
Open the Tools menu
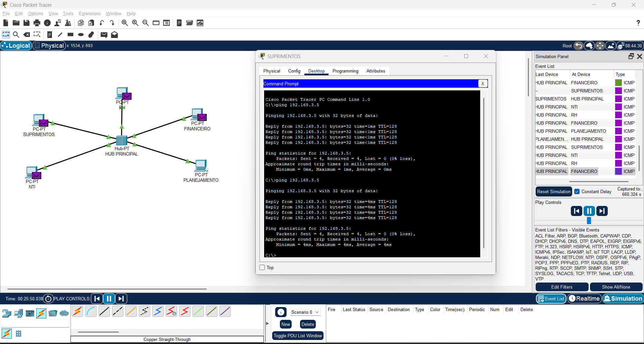(x=68, y=13)
